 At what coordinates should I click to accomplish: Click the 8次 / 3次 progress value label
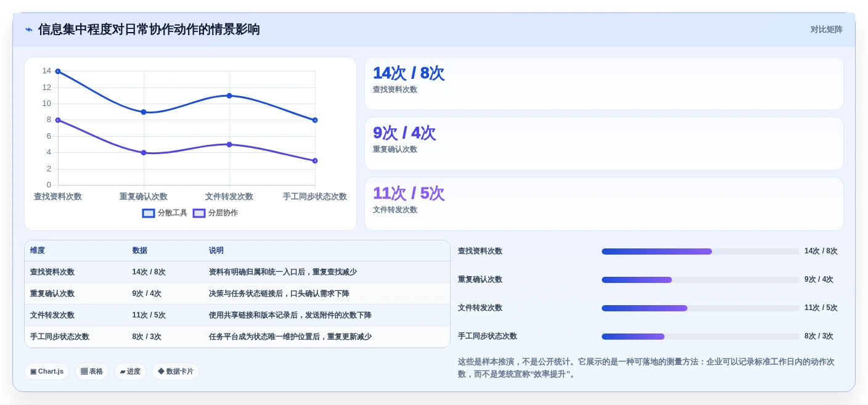[819, 337]
